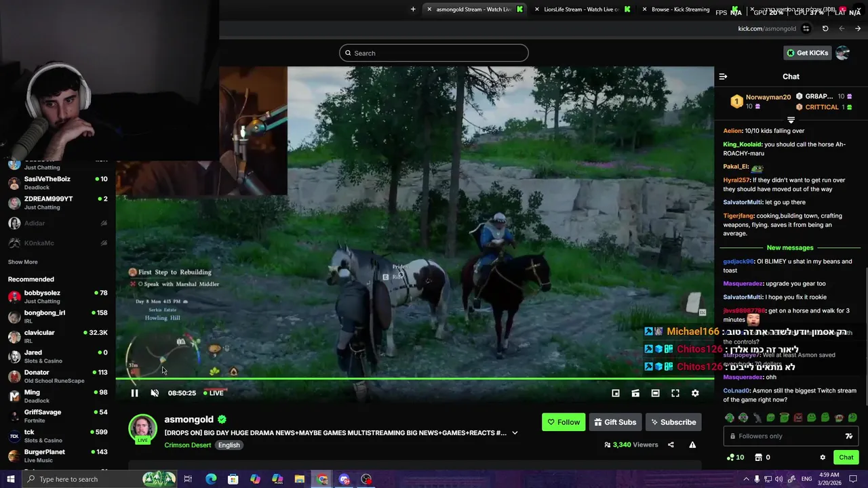Click in the Kick search field
The height and width of the screenshot is (488, 868).
point(434,53)
